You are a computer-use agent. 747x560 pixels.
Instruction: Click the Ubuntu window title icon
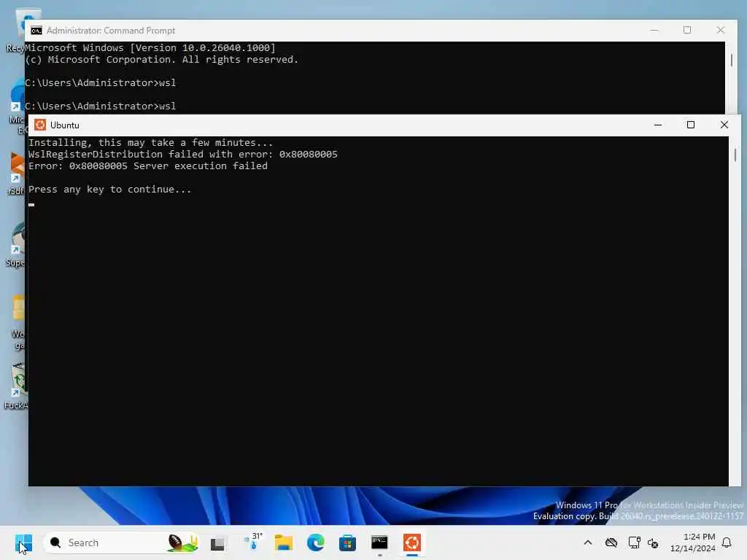coord(40,125)
